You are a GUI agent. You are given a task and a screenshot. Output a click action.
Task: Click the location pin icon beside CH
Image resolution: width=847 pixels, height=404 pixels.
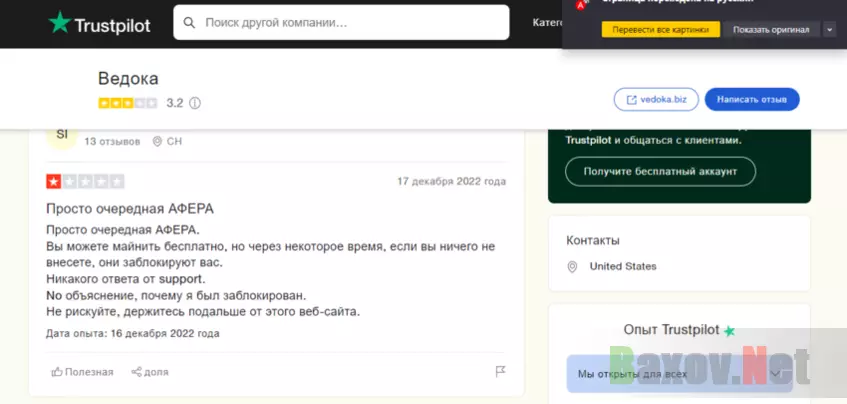[157, 142]
